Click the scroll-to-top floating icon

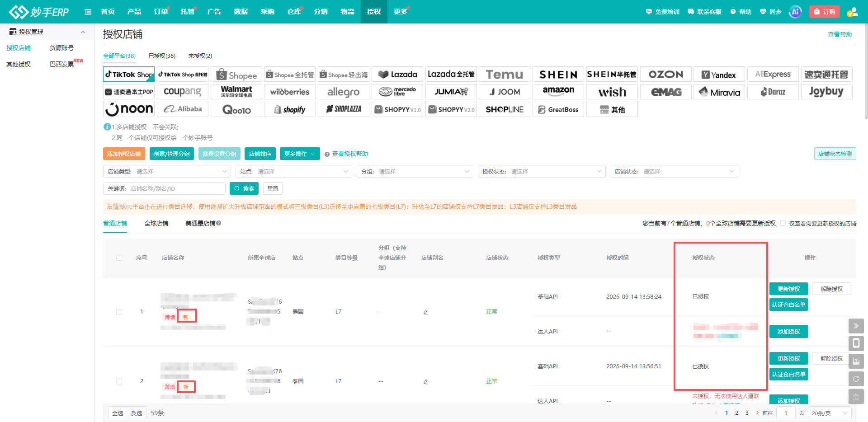pos(856,396)
